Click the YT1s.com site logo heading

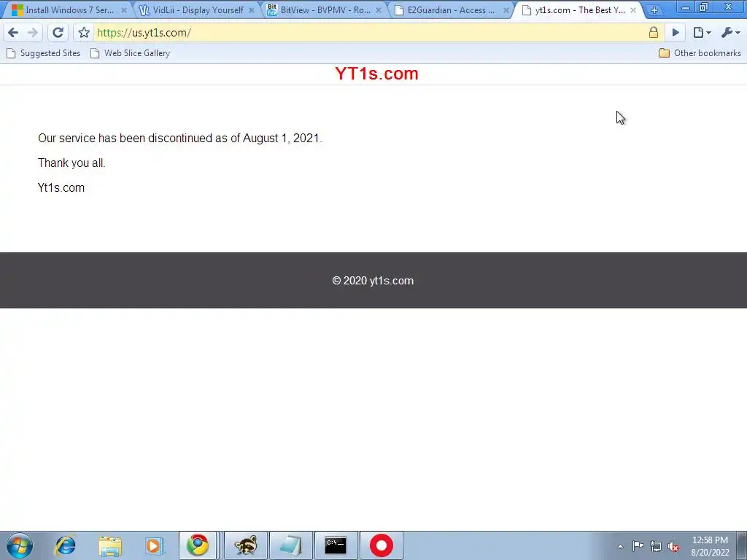(376, 74)
